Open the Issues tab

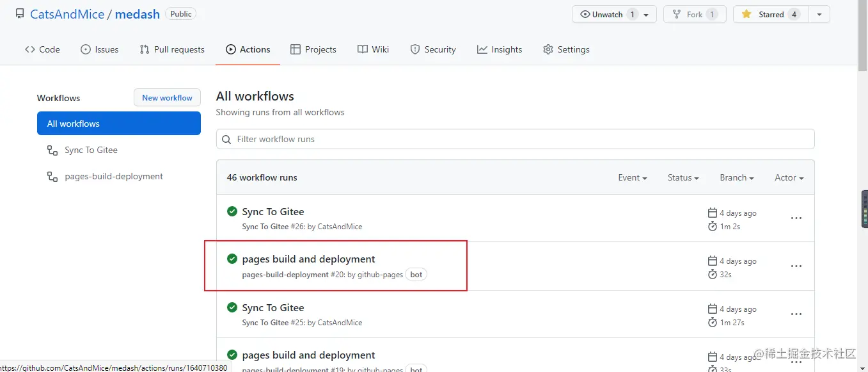pyautogui.click(x=100, y=49)
